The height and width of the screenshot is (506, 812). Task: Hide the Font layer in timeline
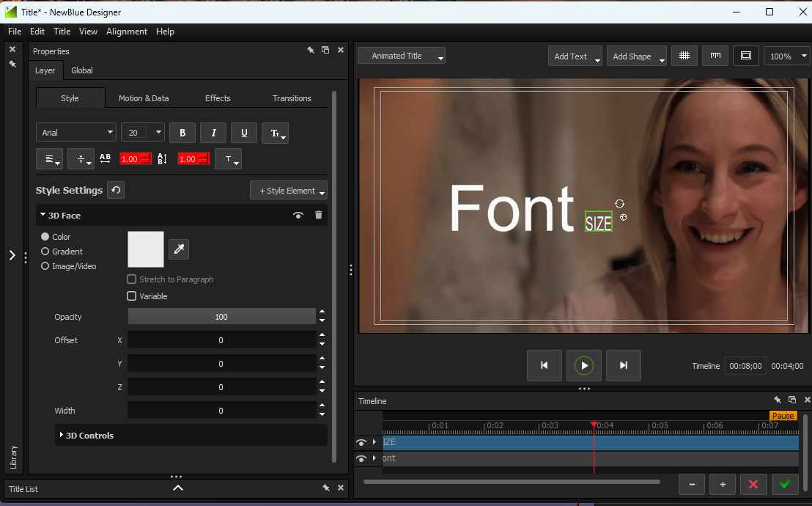(361, 458)
